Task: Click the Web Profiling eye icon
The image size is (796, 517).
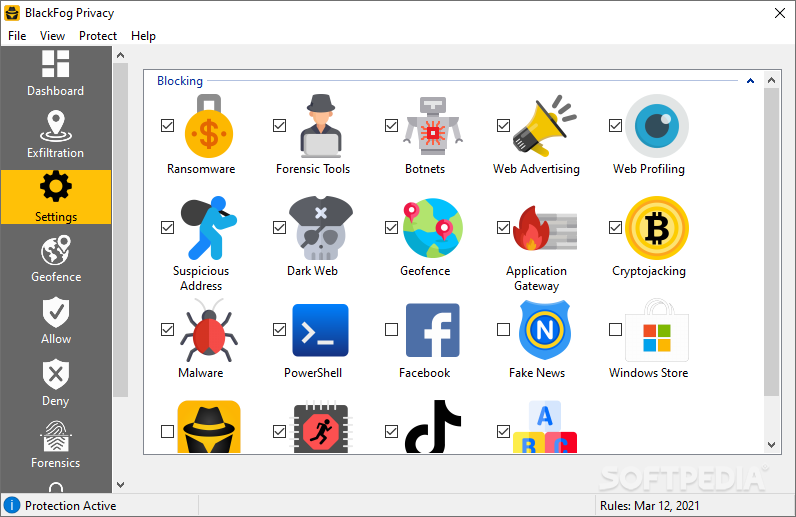Action: pos(657,126)
